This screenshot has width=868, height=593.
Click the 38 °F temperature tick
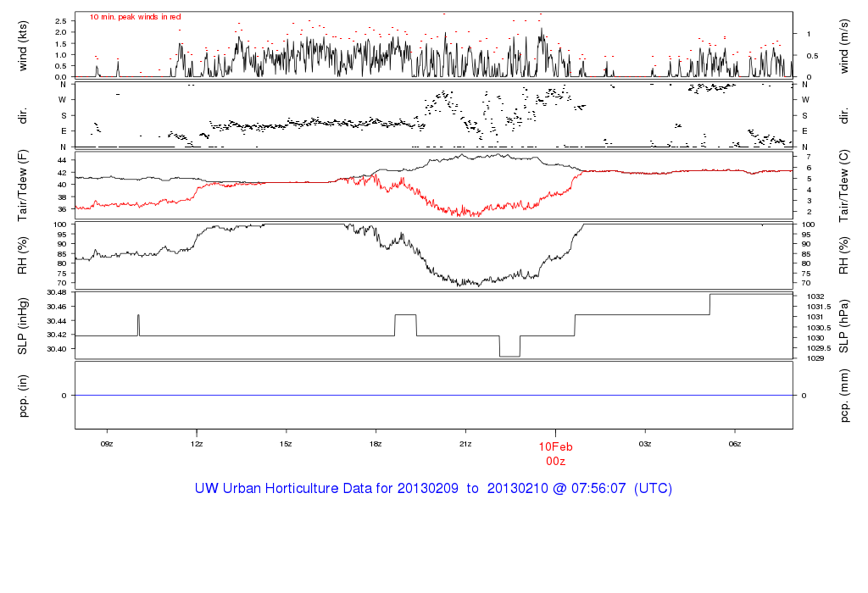(62, 197)
